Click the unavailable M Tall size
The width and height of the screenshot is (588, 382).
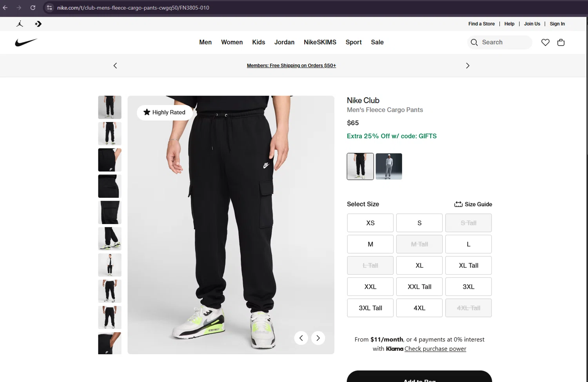coord(419,244)
